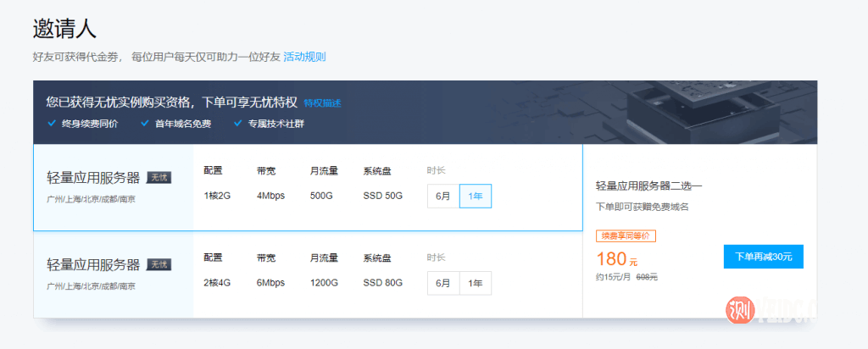Click the region list under the 1核2G plan
Viewport: 868px width, 349px height.
[x=92, y=199]
